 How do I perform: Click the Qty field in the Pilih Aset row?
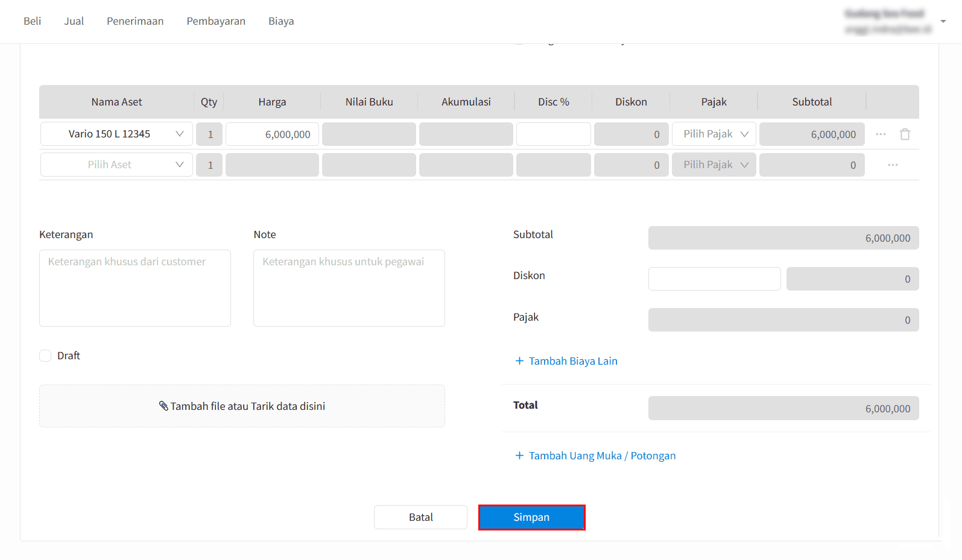(x=209, y=165)
